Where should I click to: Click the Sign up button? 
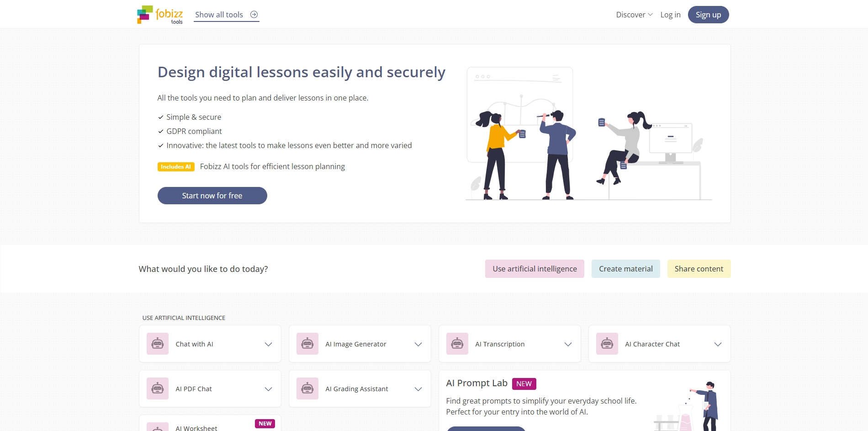tap(708, 15)
